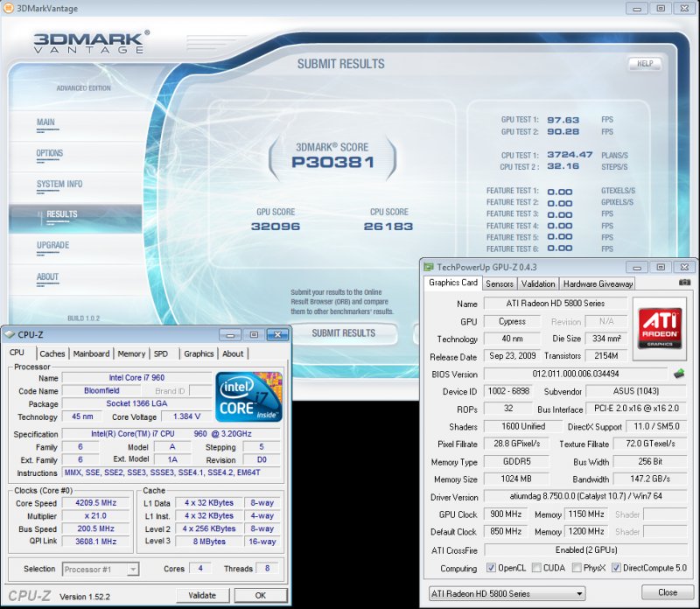Toggle the DirectCompute 5.0 checkbox

pos(616,568)
